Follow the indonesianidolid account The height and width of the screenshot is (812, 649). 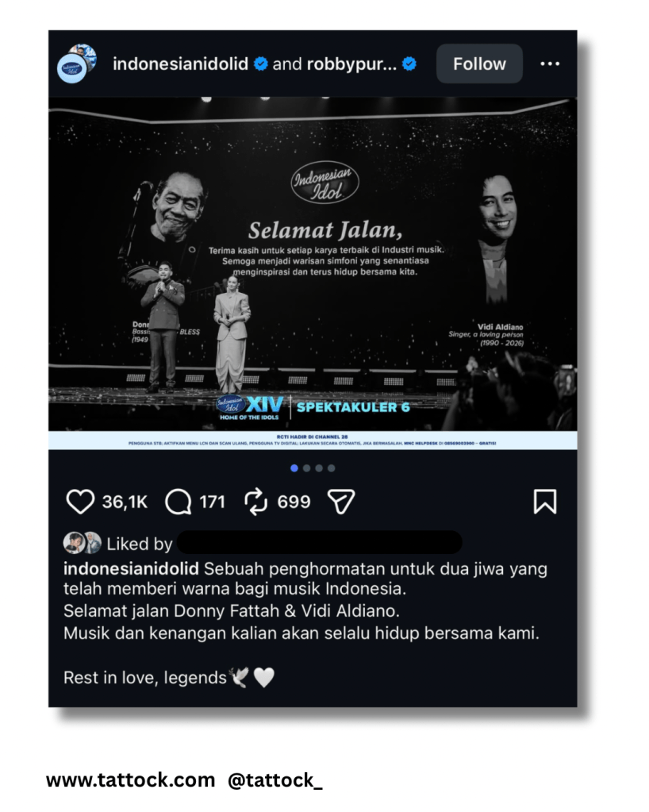(x=479, y=63)
